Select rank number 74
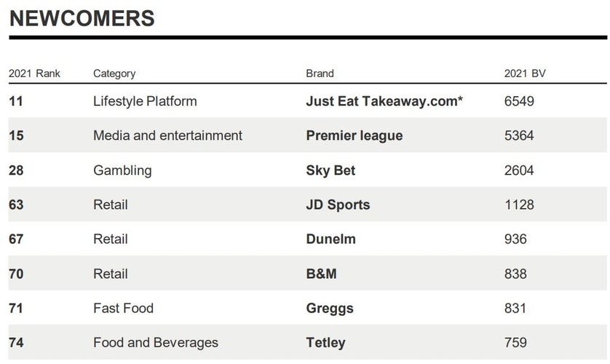 click(16, 342)
